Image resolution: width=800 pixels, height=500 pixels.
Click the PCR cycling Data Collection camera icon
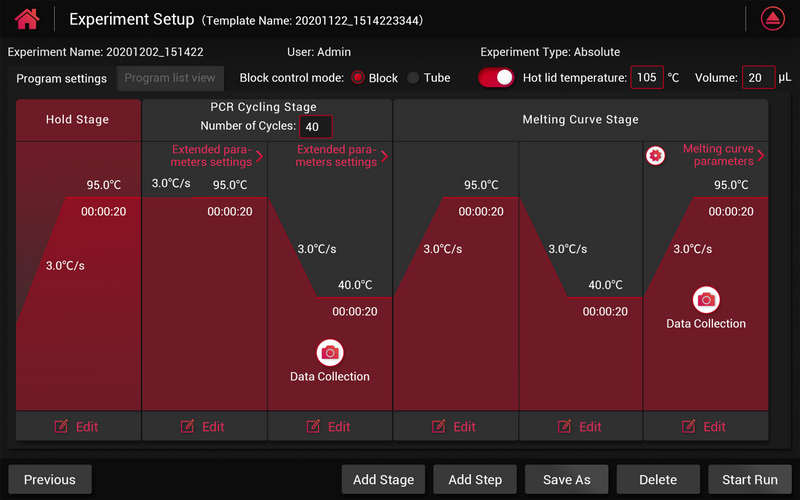(x=330, y=352)
